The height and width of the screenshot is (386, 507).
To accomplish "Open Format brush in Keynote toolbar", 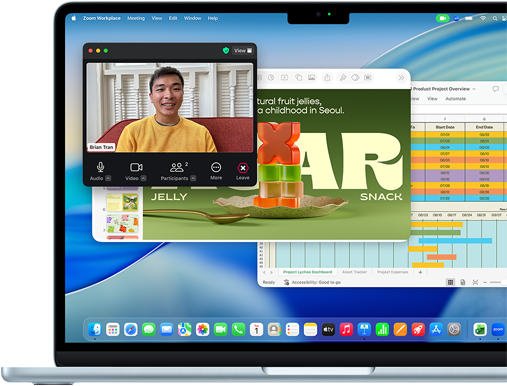I will [x=343, y=78].
